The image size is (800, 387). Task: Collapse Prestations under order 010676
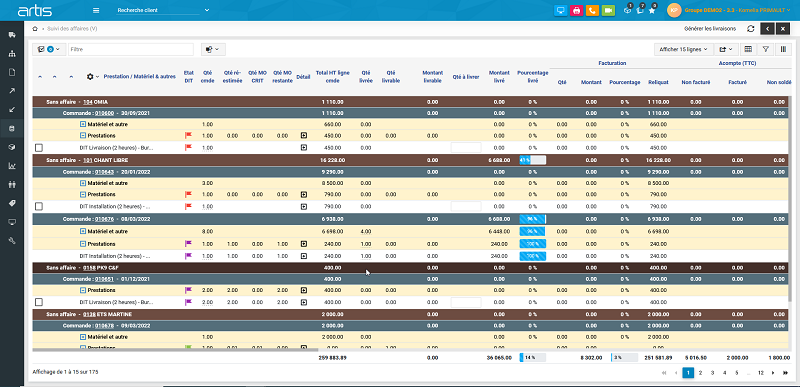[83, 244]
